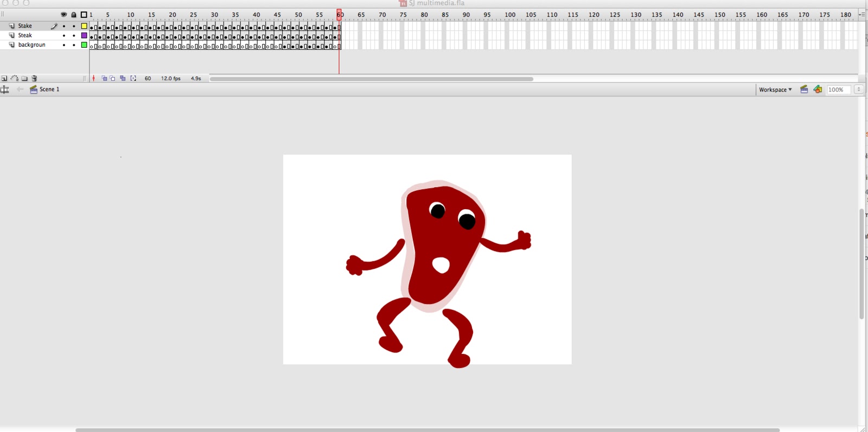Image resolution: width=868 pixels, height=432 pixels.
Task: Toggle lock dot for Stake layer
Action: click(x=74, y=26)
